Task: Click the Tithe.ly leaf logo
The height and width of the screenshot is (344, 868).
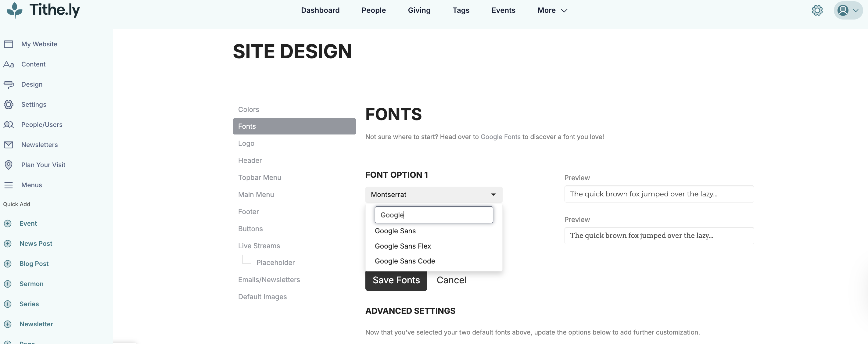Action: tap(15, 10)
